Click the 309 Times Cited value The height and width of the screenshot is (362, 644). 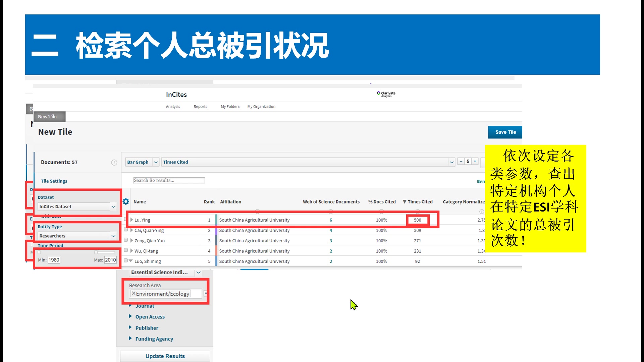(x=417, y=231)
